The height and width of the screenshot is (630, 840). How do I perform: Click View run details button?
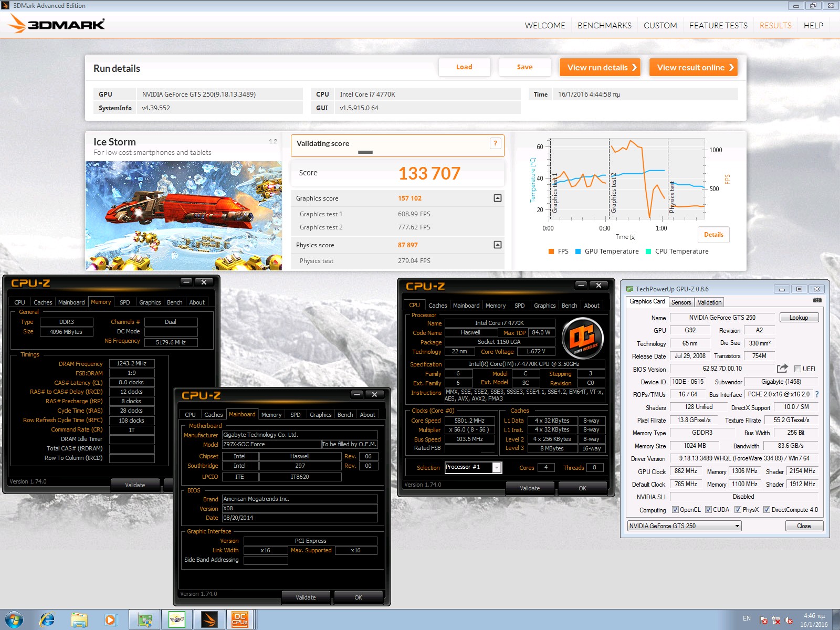[x=600, y=67]
